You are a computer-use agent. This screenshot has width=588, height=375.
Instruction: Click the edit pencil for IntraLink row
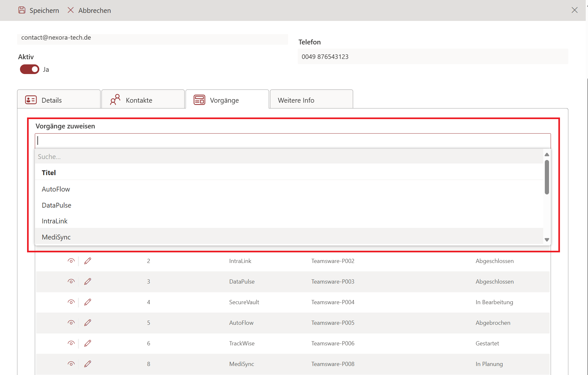pyautogui.click(x=88, y=261)
